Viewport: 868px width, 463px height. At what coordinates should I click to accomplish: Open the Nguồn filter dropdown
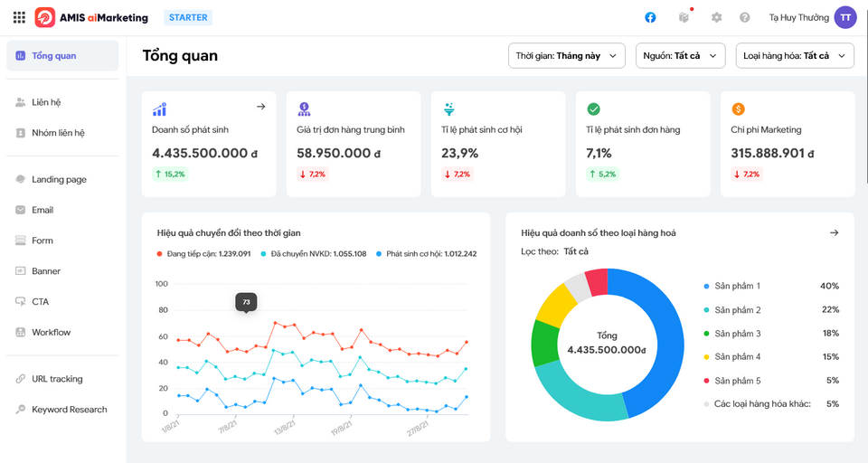click(680, 56)
